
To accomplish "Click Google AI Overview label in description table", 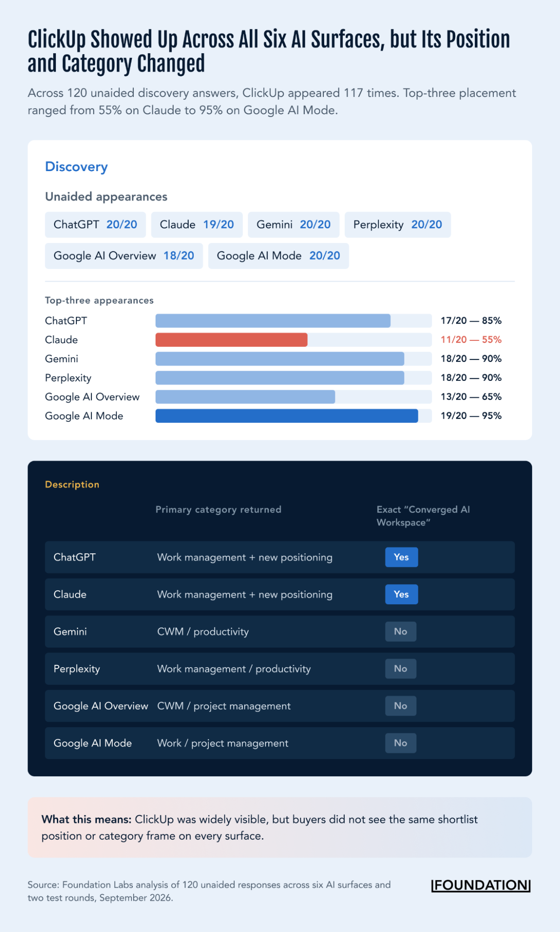I will [x=101, y=706].
